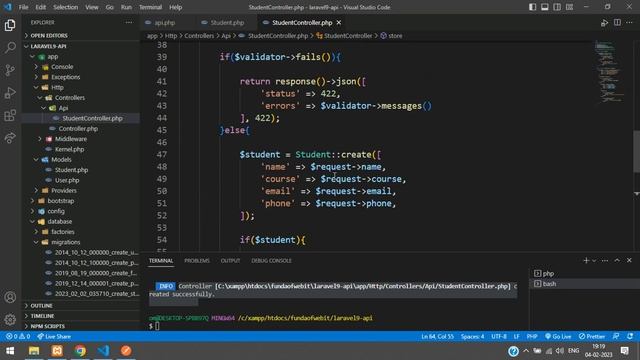Screen dimensions: 640x360
Task: Click feedback icon in status bar
Action: pyautogui.click(x=616, y=336)
